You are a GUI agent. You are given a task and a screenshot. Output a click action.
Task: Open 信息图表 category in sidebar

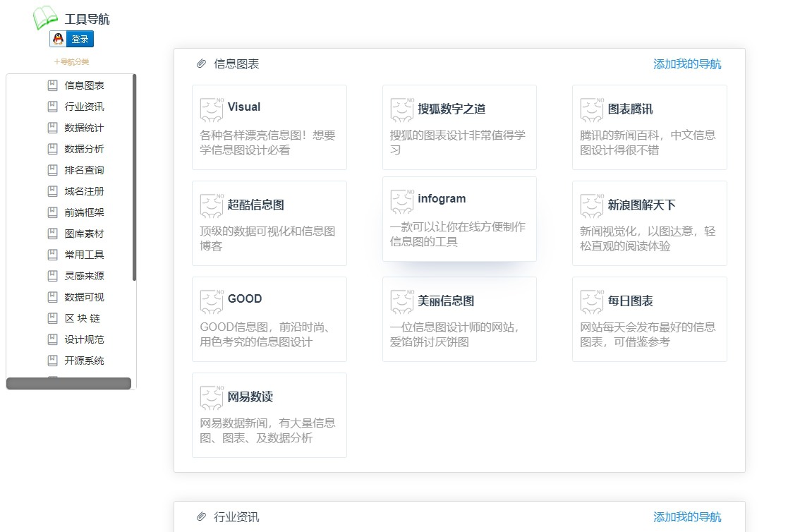(x=84, y=85)
